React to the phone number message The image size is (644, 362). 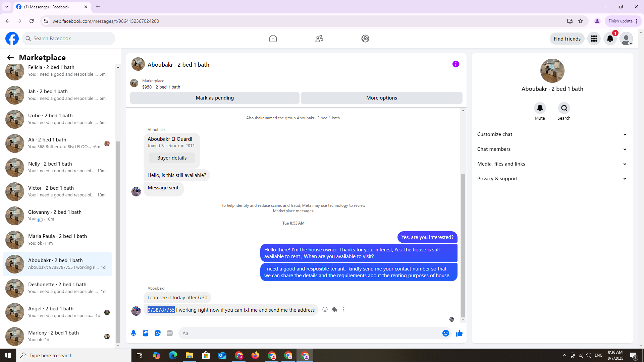(x=325, y=309)
